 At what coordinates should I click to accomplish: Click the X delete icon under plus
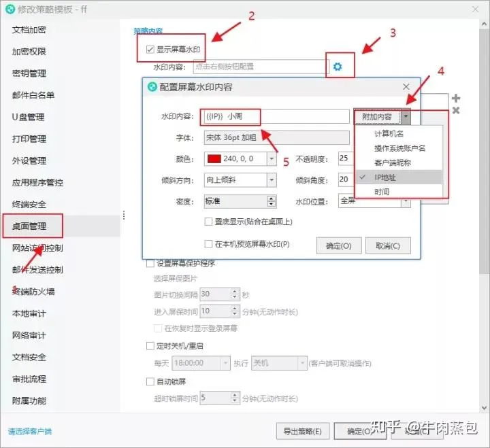pyautogui.click(x=456, y=110)
